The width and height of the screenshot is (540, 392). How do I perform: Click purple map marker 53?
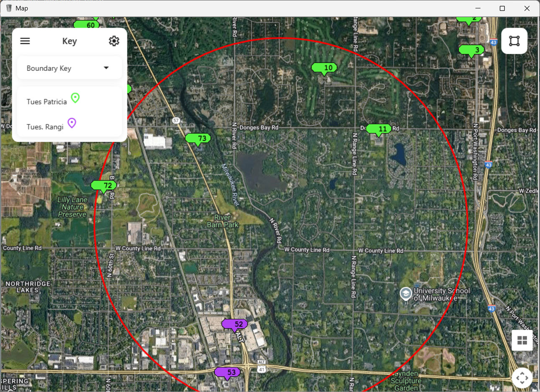[227, 372]
